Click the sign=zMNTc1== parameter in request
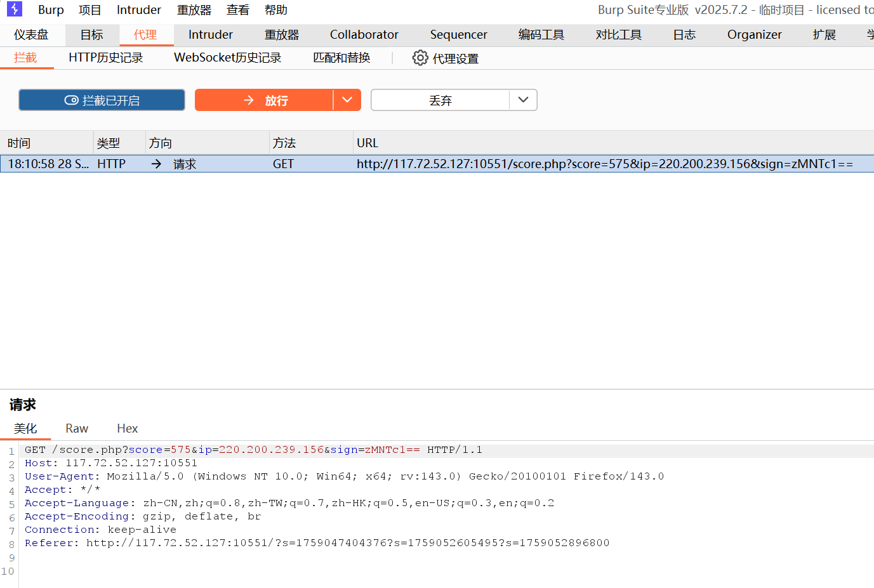This screenshot has width=874, height=588. (375, 450)
